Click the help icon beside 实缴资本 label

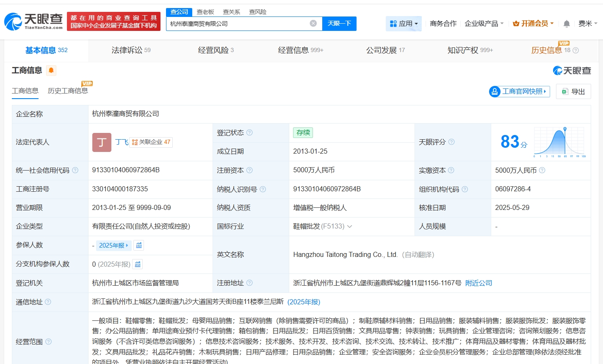coord(451,170)
